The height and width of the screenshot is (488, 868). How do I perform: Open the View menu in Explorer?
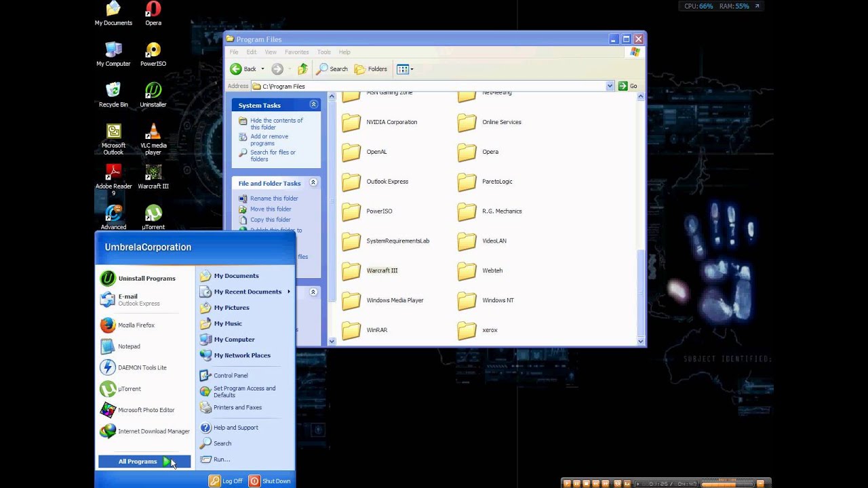point(271,52)
